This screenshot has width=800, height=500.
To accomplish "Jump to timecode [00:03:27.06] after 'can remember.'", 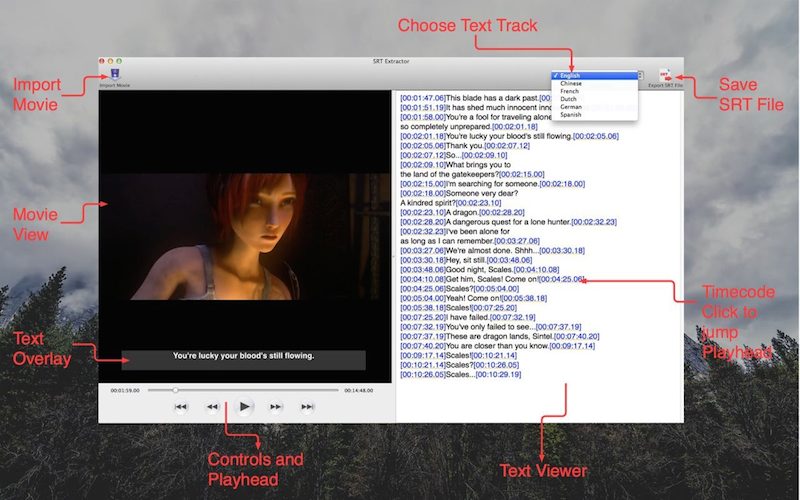I will click(517, 241).
